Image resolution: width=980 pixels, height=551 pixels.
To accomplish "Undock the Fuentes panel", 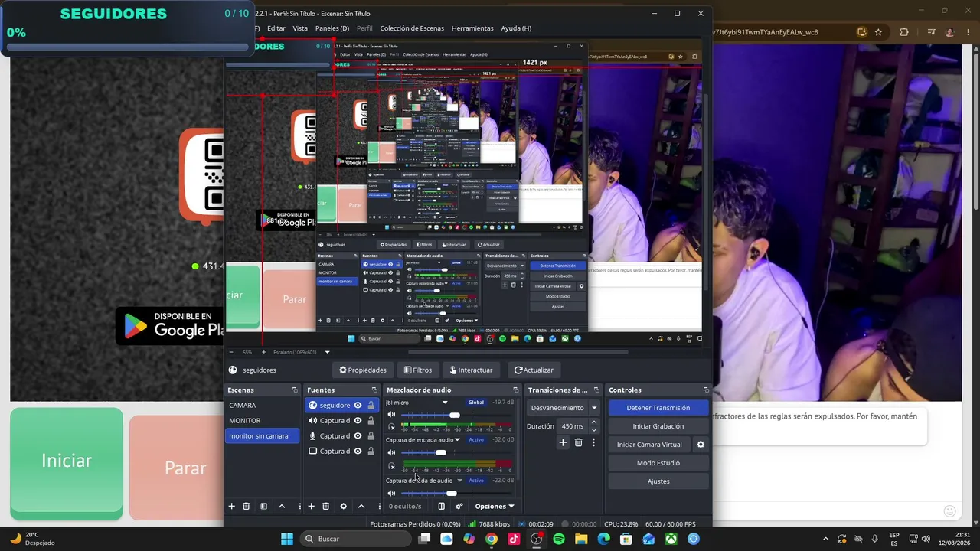I will click(374, 390).
